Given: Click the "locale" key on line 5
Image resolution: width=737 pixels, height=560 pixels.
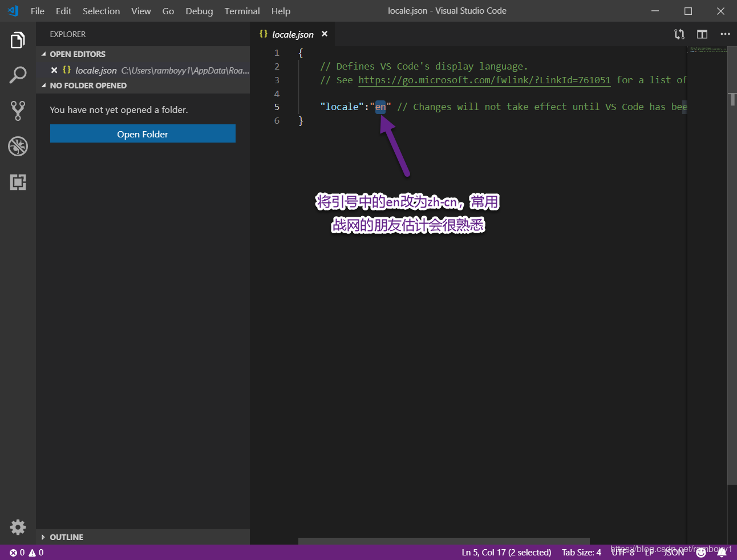Looking at the screenshot, I should point(342,107).
